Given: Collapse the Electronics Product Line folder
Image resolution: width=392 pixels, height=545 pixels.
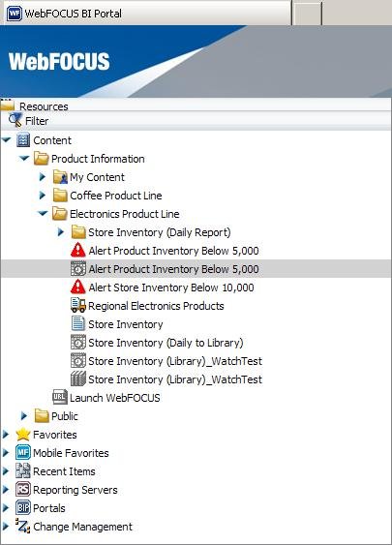Looking at the screenshot, I should (43, 213).
